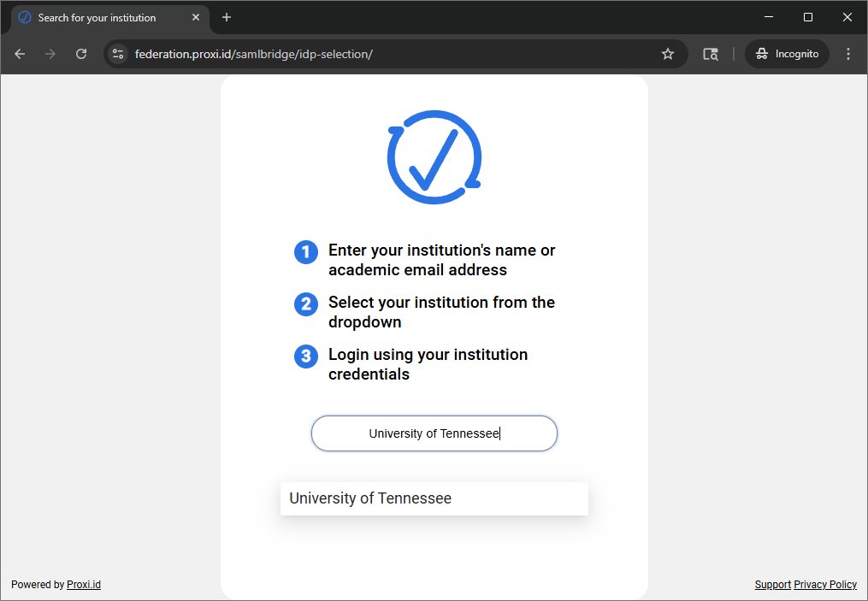This screenshot has height=601, width=868.
Task: Click the search icon beside the bookmark star
Action: 710,54
